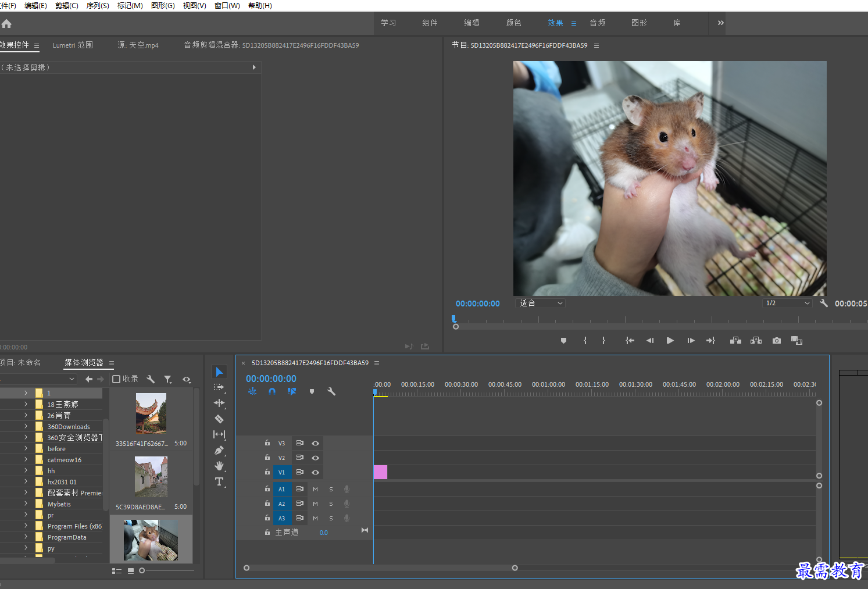The height and width of the screenshot is (589, 868).
Task: Select the Selection tool arrow
Action: pos(219,372)
